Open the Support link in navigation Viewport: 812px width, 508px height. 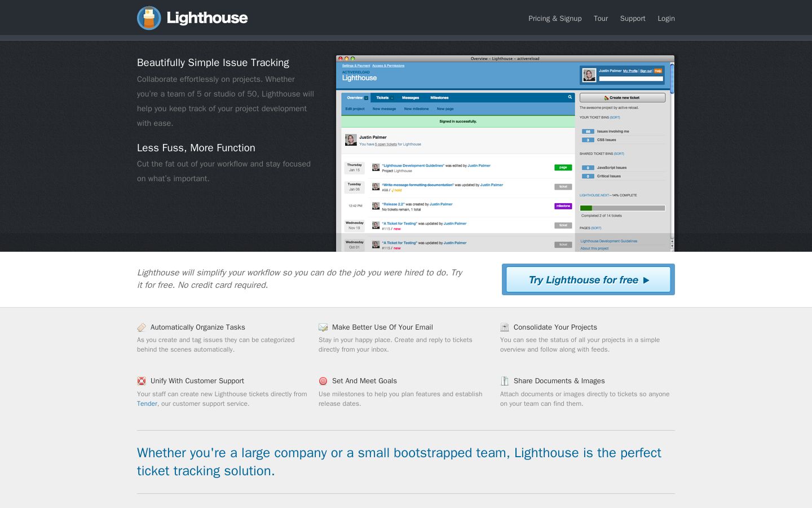[633, 19]
